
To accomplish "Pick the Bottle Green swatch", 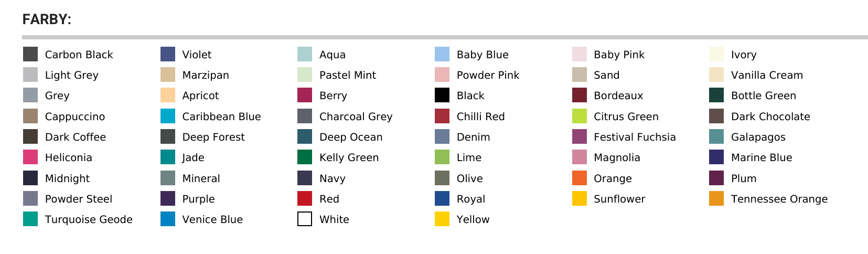I will 716,96.
